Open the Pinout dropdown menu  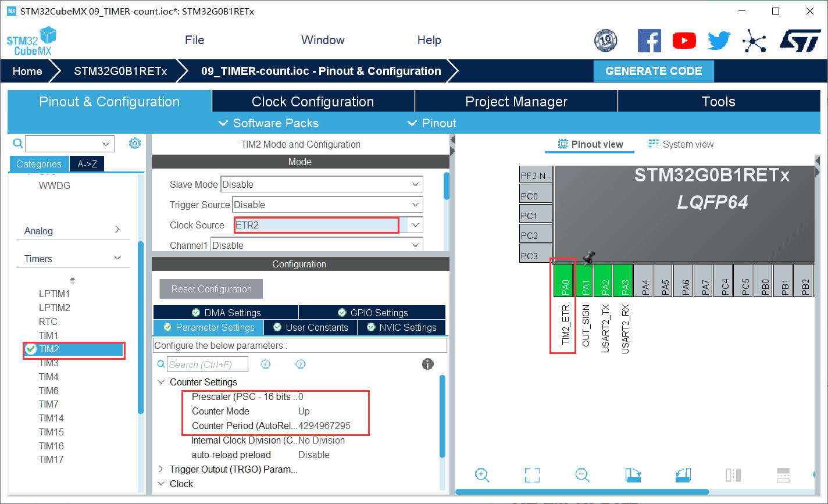431,123
